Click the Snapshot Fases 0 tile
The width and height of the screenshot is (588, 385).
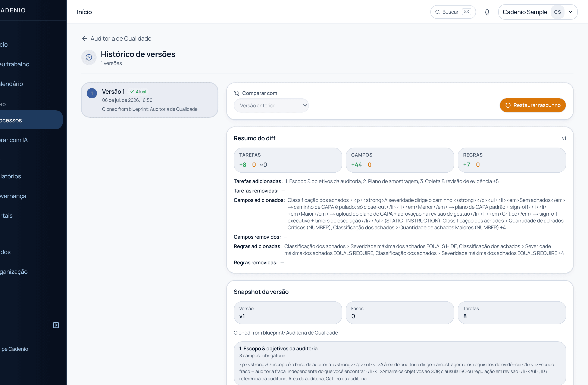(400, 312)
